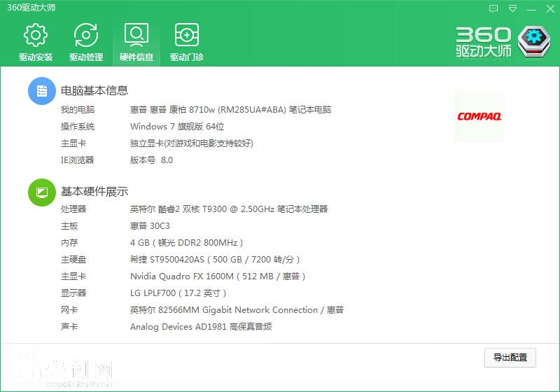Open the title bar dropdown menu icon
560x392 pixels.
point(512,8)
